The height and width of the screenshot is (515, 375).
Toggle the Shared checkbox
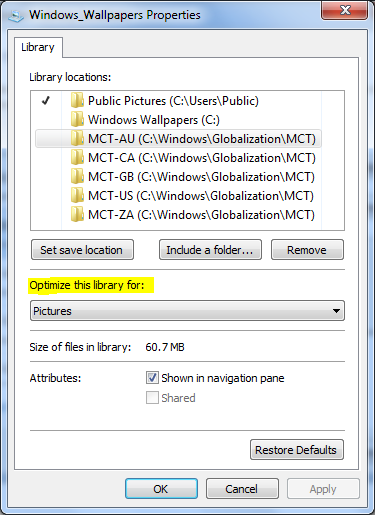[152, 398]
